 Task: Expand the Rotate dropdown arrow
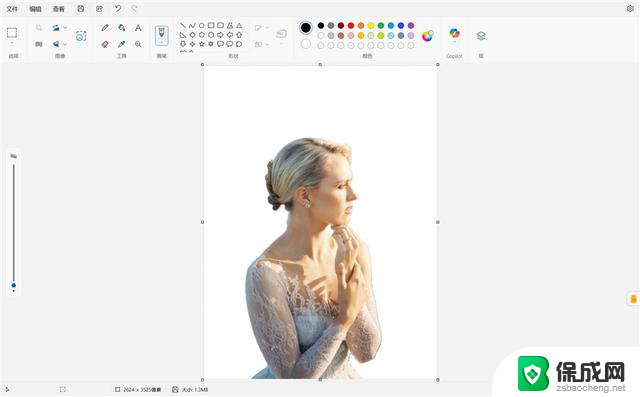coord(65,28)
